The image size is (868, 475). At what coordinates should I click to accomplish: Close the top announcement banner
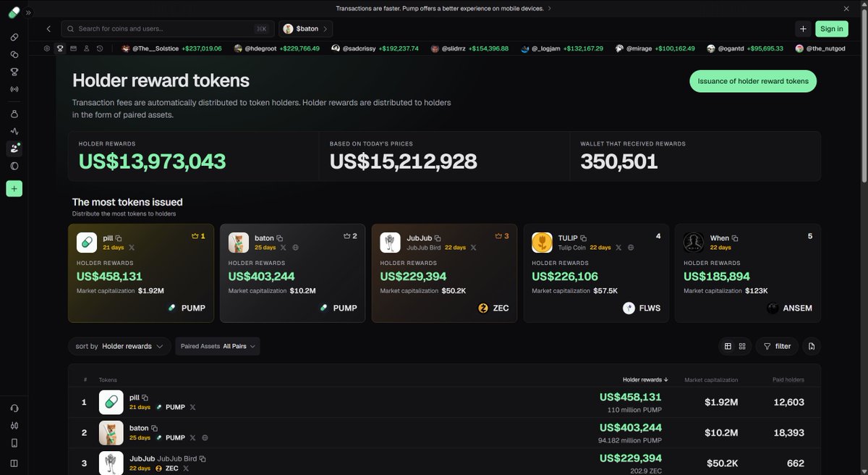pos(846,8)
